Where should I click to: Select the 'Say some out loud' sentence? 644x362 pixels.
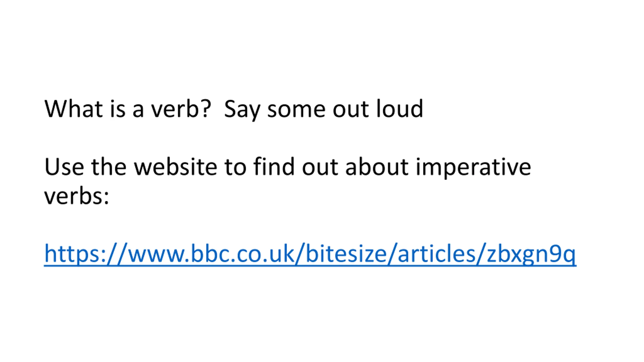pos(324,110)
